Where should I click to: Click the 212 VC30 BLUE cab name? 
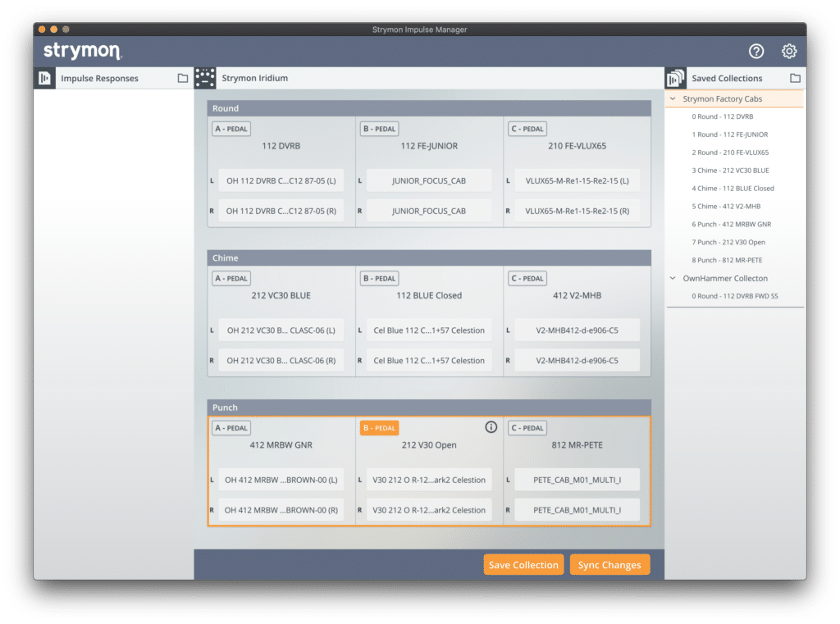coord(281,295)
